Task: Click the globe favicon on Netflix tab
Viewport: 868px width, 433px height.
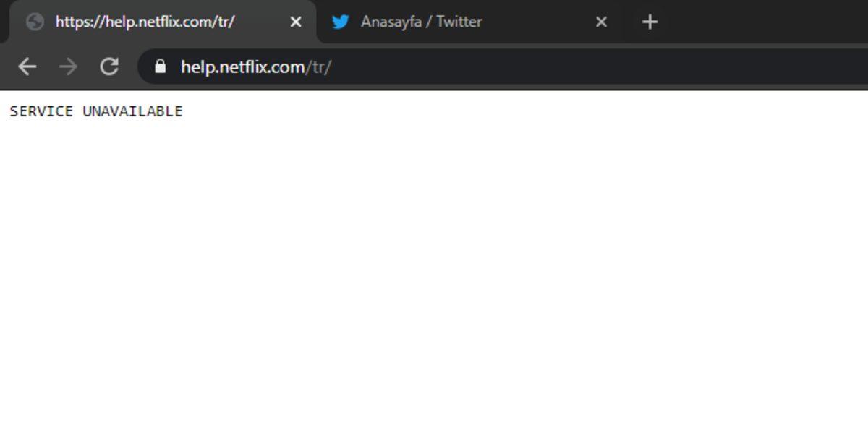Action: (x=35, y=22)
